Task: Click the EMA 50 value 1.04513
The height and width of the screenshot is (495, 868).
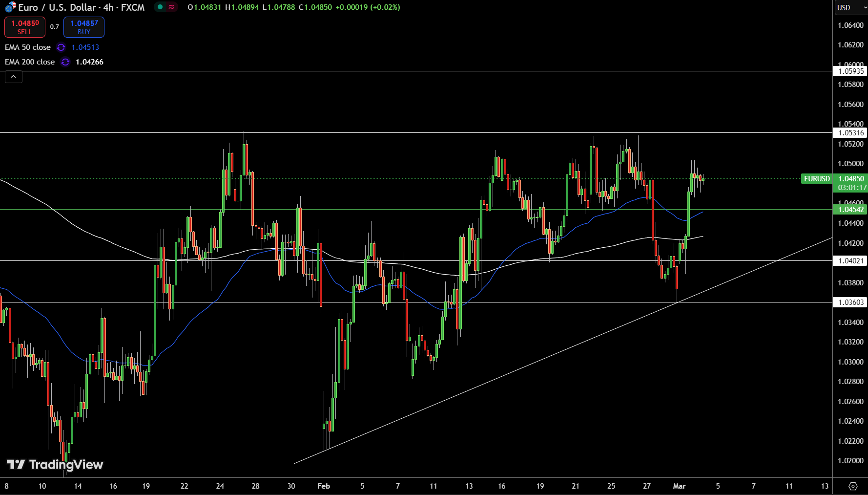Action: point(85,47)
